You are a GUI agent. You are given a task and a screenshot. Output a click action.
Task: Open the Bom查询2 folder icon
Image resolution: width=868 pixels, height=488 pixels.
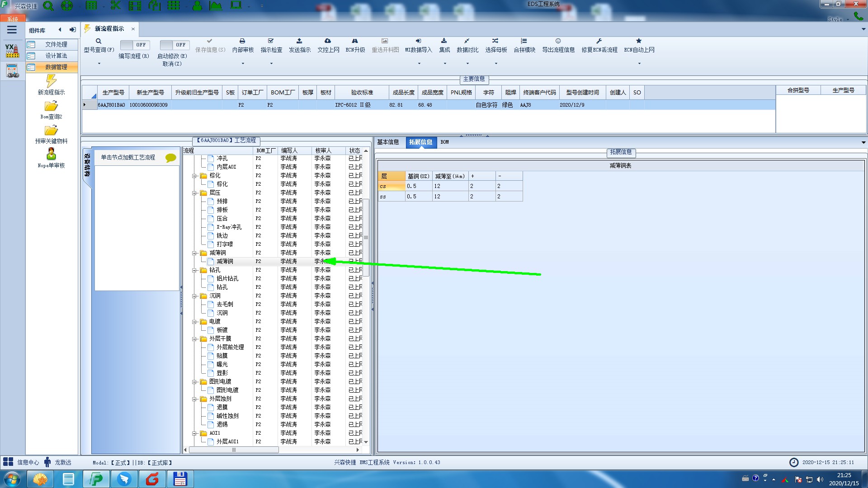pos(51,106)
